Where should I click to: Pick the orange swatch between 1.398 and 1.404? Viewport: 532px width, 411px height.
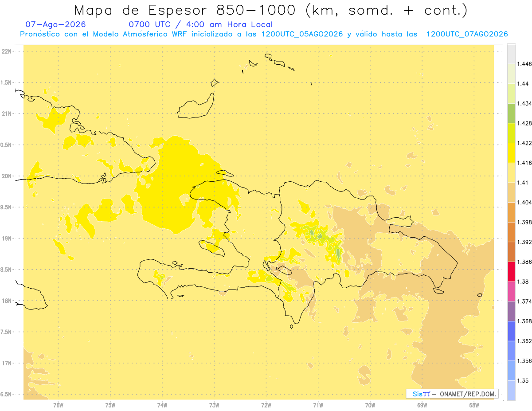tap(511, 212)
